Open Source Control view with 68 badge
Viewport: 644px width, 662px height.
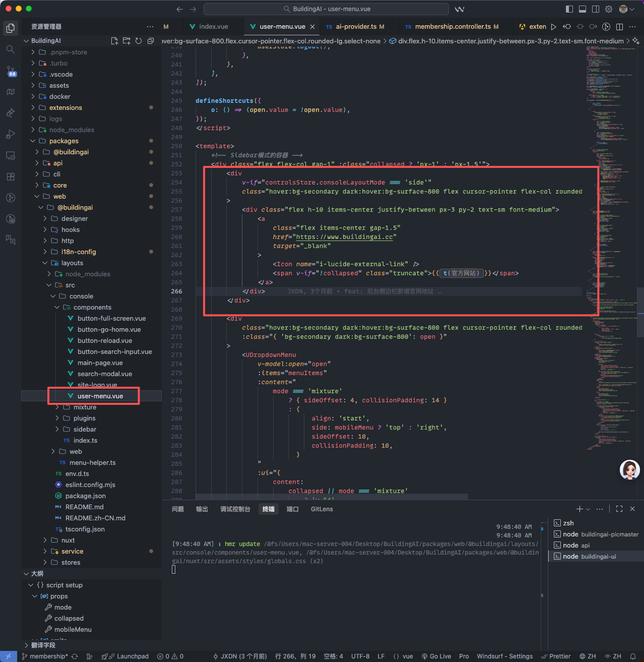[10, 71]
